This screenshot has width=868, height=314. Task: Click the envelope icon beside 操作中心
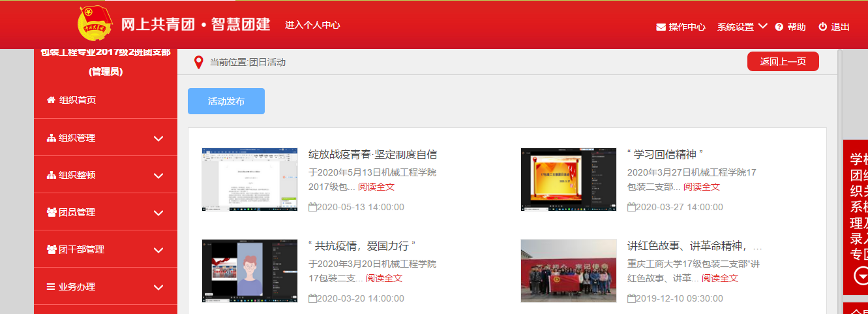pyautogui.click(x=661, y=27)
